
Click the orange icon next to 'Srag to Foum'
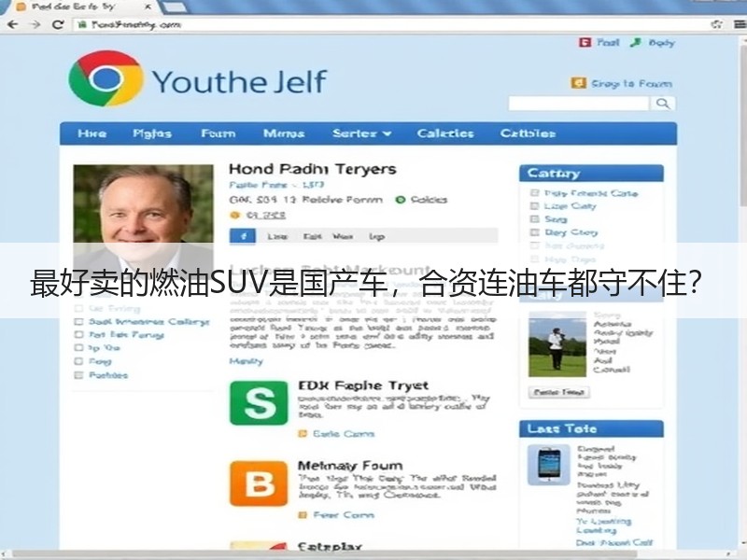pos(578,83)
